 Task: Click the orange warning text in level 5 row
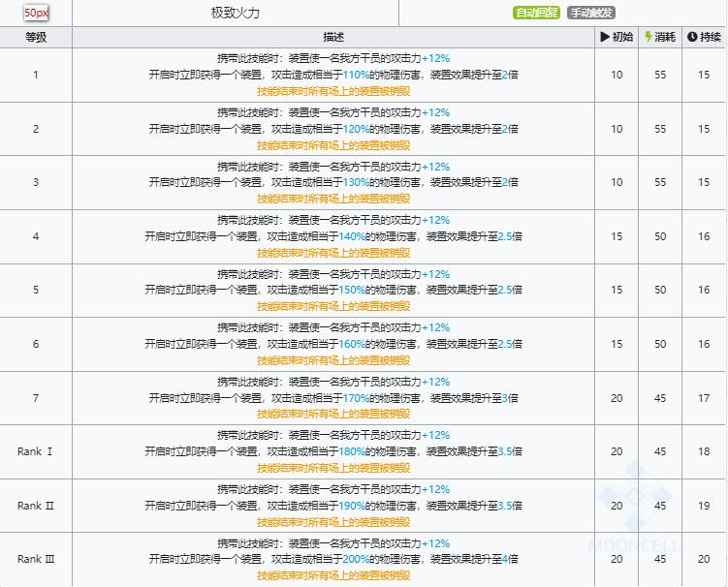coord(333,305)
